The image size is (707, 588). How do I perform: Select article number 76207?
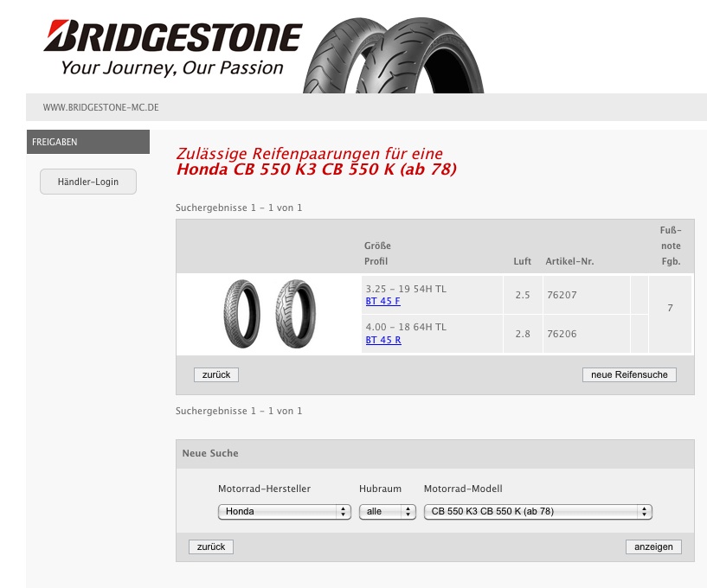point(562,295)
